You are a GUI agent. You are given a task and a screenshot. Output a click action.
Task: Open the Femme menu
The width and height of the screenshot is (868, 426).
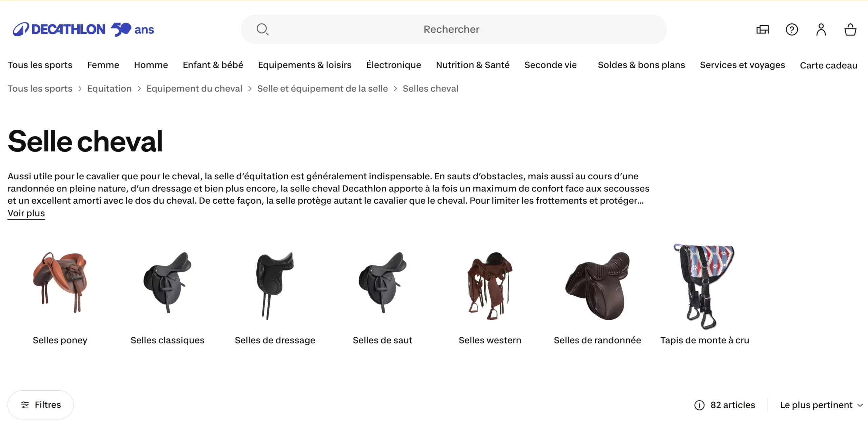point(103,65)
